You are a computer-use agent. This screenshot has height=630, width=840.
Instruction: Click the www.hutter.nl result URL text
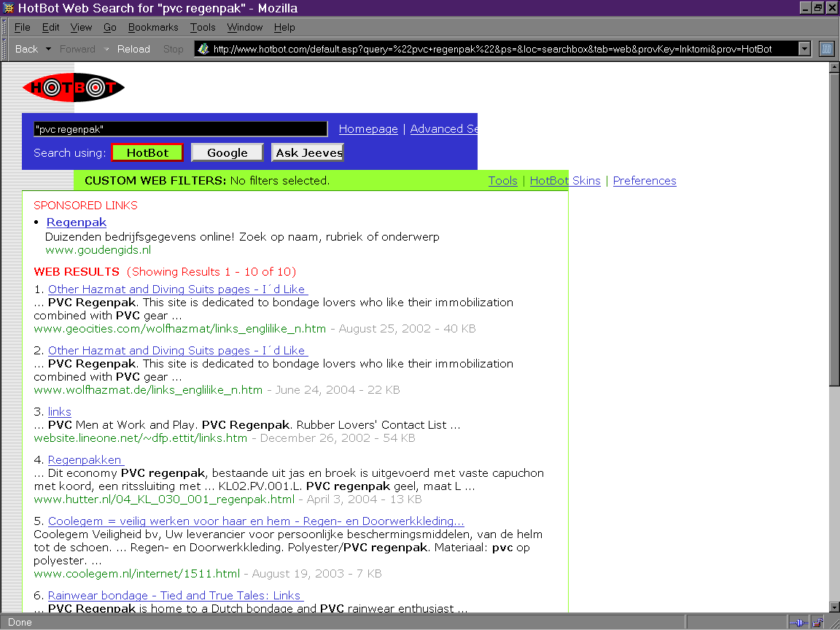click(164, 499)
